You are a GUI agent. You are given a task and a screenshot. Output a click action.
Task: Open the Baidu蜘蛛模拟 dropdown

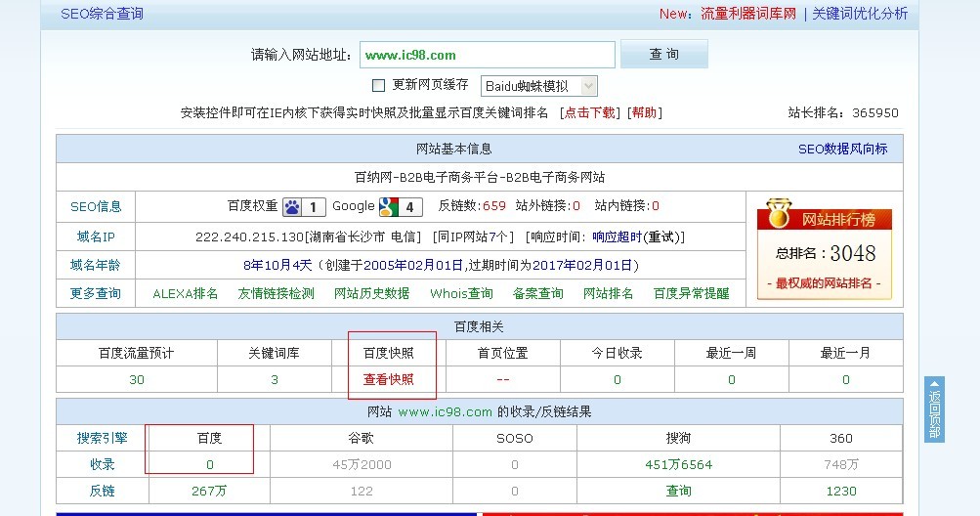click(x=538, y=86)
